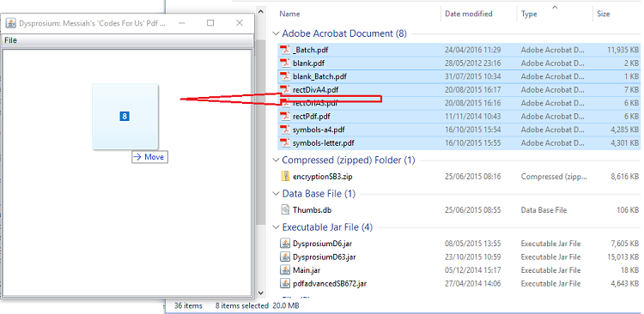Select the rectDivA4.pdf file name
This screenshot has width=644, height=314.
coord(315,89)
